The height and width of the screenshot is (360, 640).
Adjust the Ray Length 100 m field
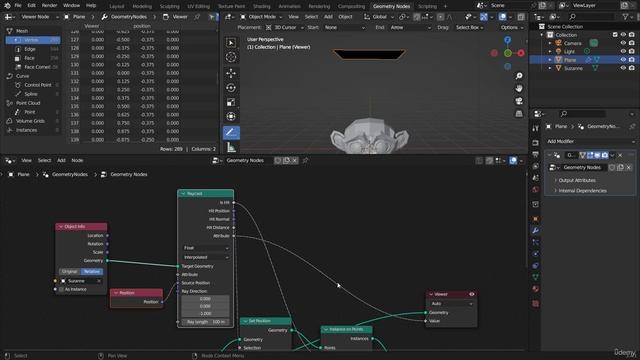pos(206,322)
